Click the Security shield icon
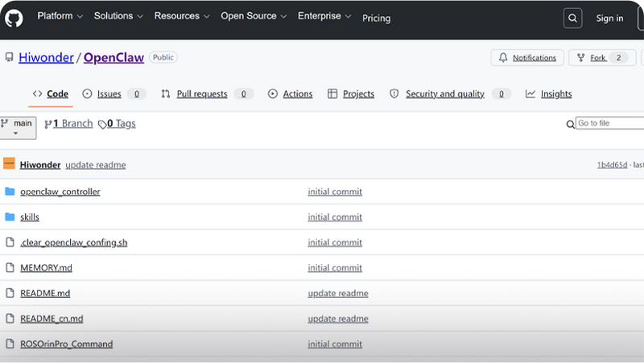 394,93
